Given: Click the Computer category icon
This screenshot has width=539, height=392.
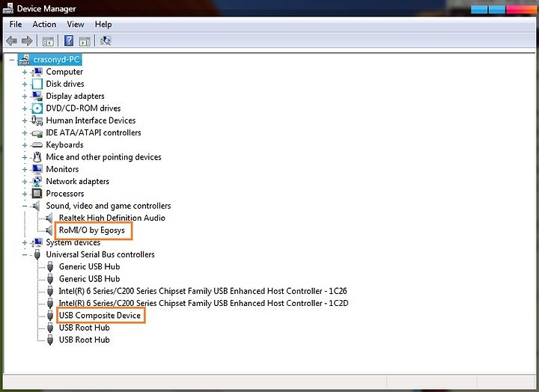Looking at the screenshot, I should [x=37, y=72].
